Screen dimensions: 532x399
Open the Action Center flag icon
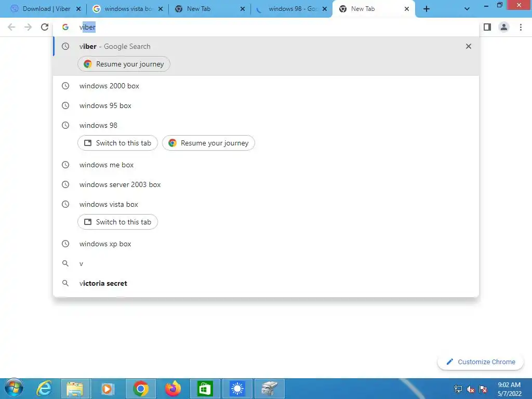point(483,389)
